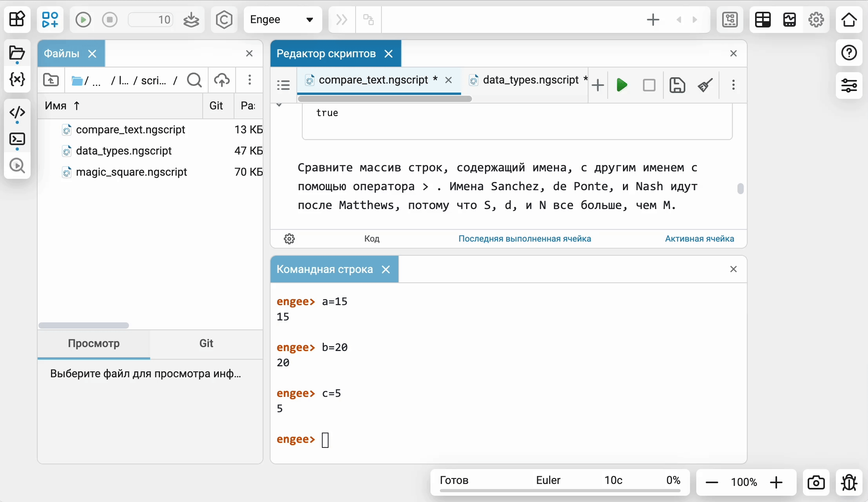The height and width of the screenshot is (502, 868).
Task: Click the download tray icon in the toolbar
Action: tap(191, 20)
